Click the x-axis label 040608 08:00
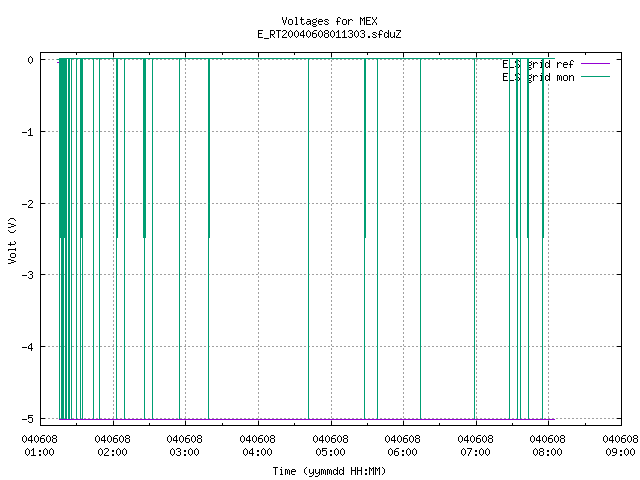The width and height of the screenshot is (640, 480). click(x=547, y=446)
